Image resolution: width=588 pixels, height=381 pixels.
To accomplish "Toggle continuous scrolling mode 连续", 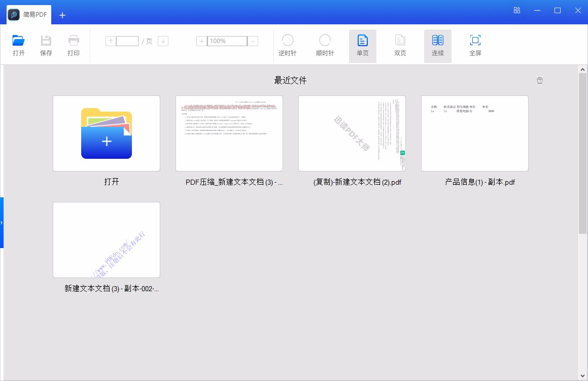I will point(437,46).
